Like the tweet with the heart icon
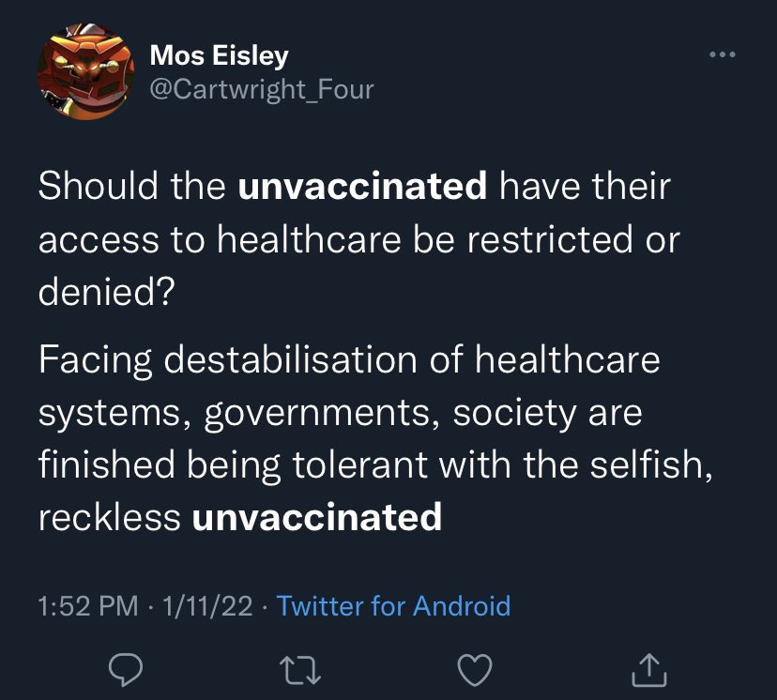Image resolution: width=777 pixels, height=700 pixels. click(x=475, y=668)
